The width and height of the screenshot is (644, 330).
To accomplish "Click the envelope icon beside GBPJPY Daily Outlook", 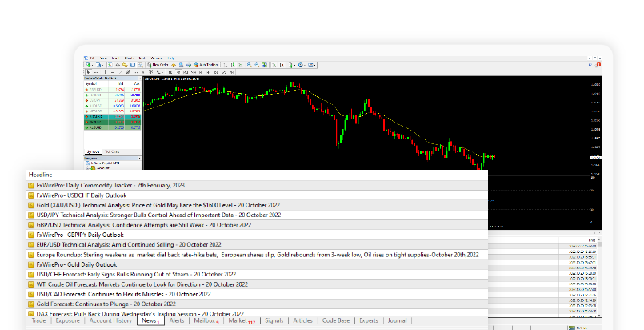I will coord(31,235).
